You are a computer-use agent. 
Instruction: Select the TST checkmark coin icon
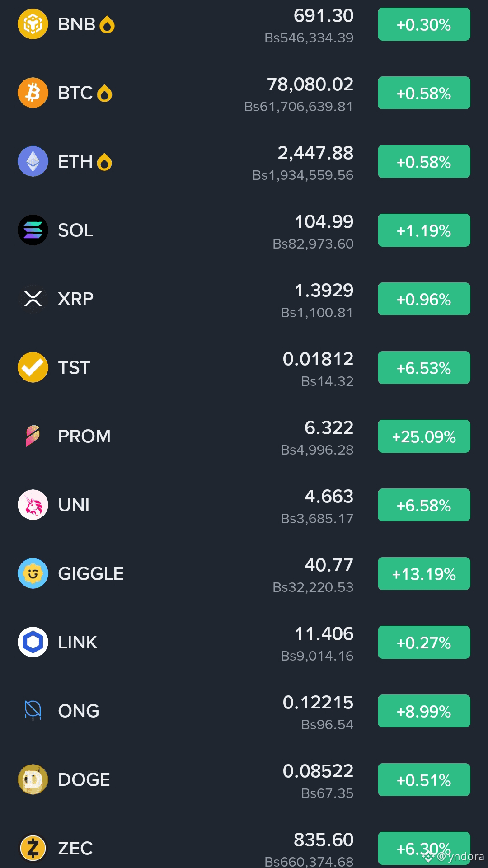(x=33, y=367)
